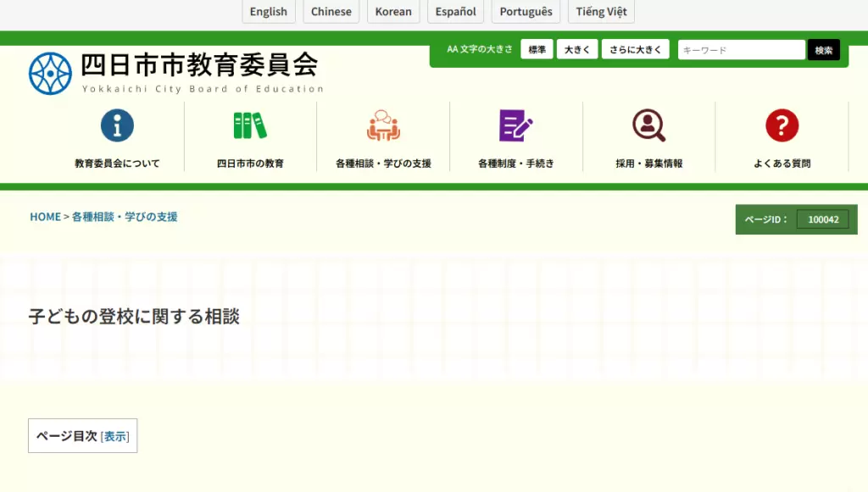Switch language to Korean
The height and width of the screenshot is (492, 868).
point(393,12)
